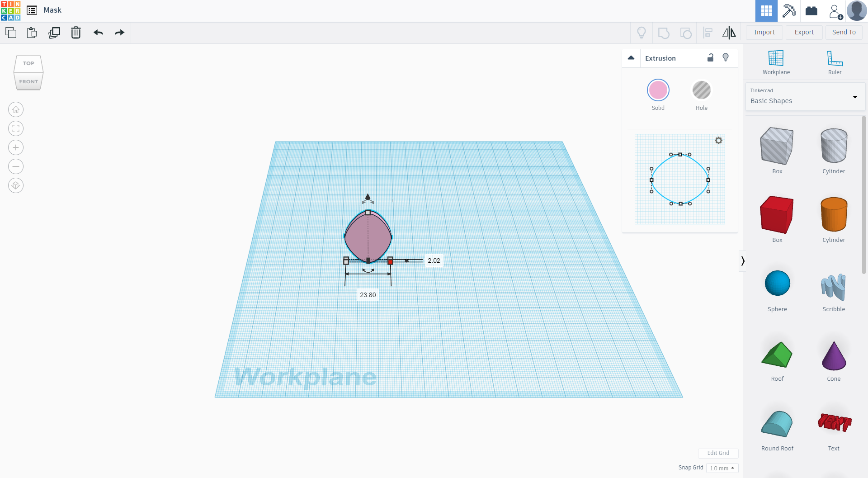
Task: Click the Copy tool icon
Action: point(11,33)
